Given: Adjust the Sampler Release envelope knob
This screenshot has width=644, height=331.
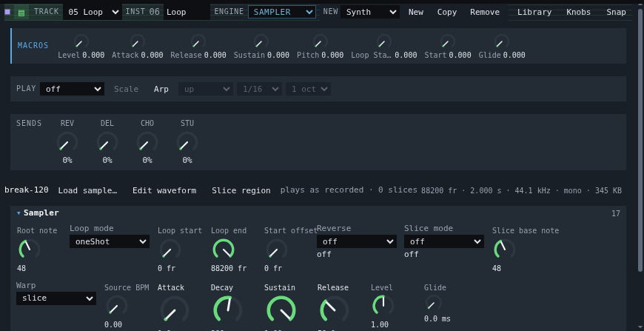Looking at the screenshot, I should click(334, 310).
